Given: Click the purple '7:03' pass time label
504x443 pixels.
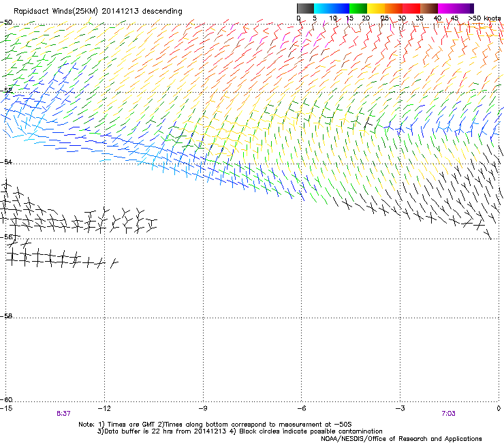Looking at the screenshot, I should (x=448, y=414).
